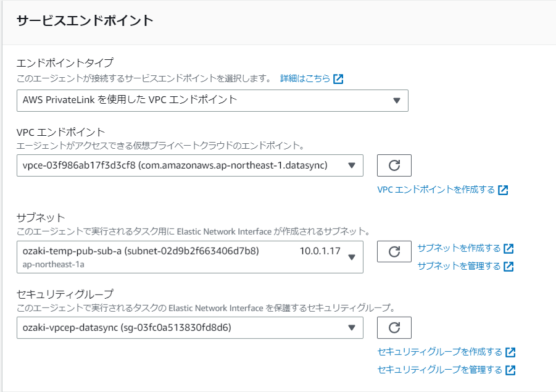Open the 詳細はこちら link
This screenshot has width=556, height=392.
click(305, 78)
